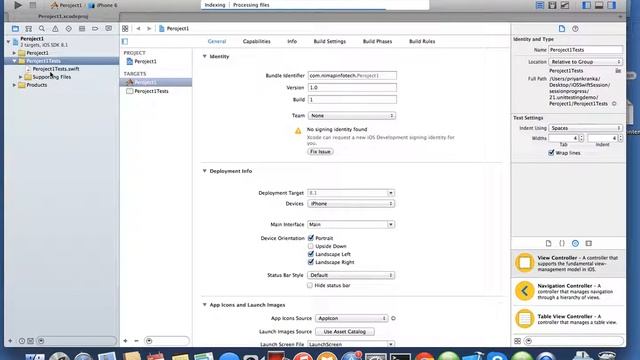The image size is (640, 360).
Task: Switch to Assistant editor
Action: 552,5
